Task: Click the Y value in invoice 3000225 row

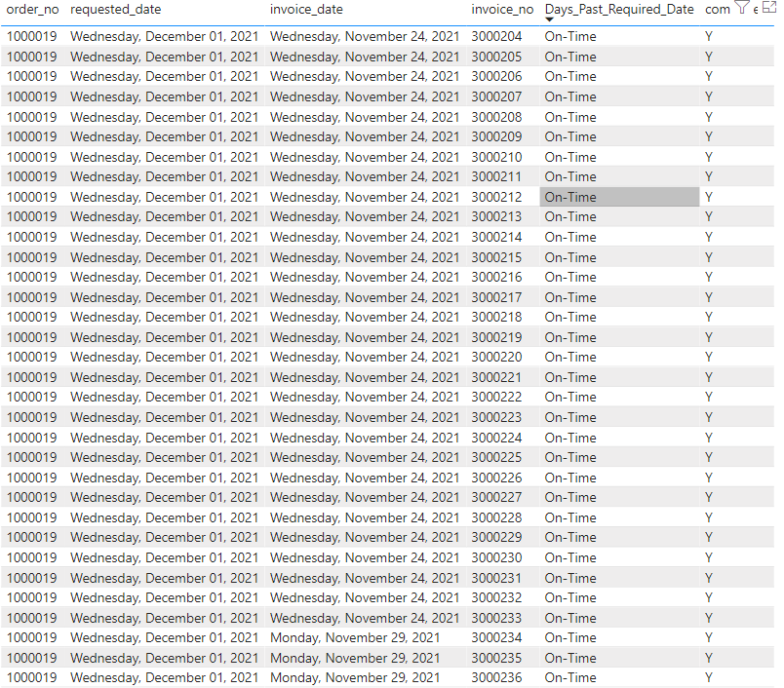Action: point(709,458)
